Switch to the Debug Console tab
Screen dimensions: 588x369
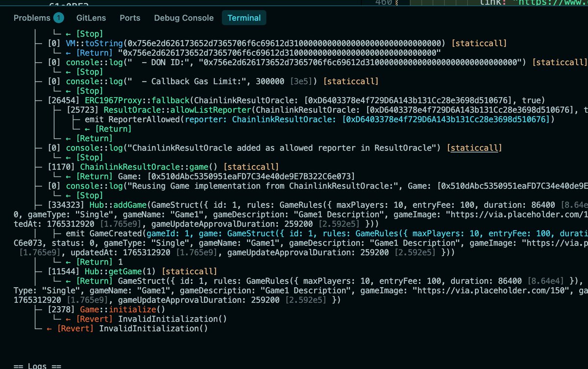[184, 18]
